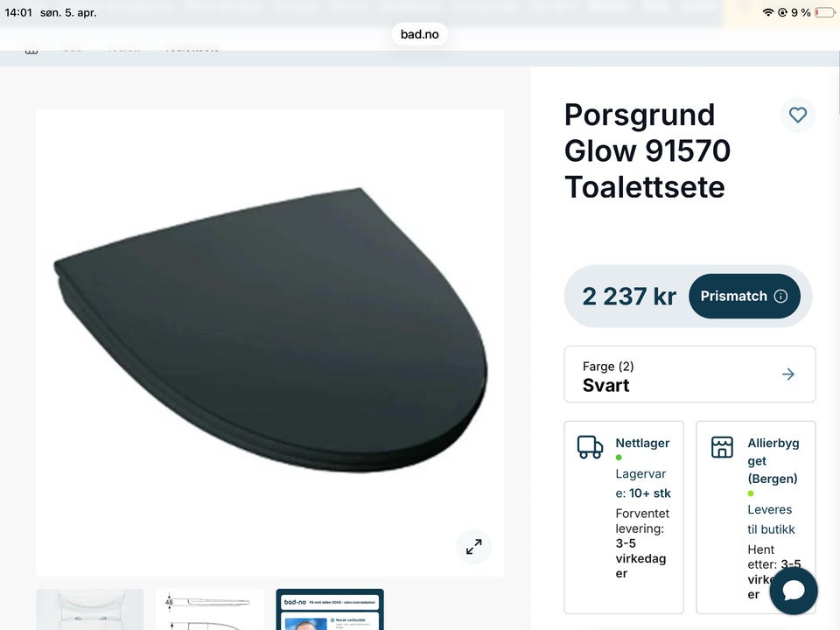Click the Nettlager stock label
Screen dimensions: 840x630
pos(642,443)
